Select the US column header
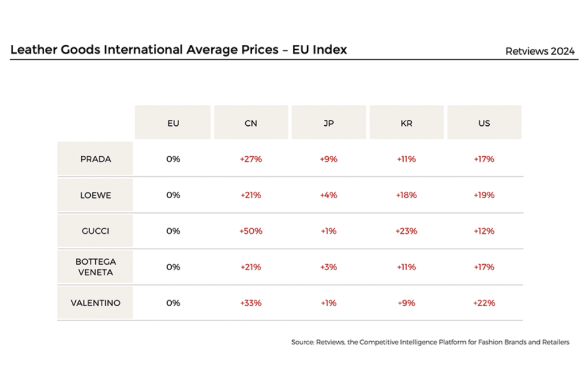 pyautogui.click(x=484, y=123)
